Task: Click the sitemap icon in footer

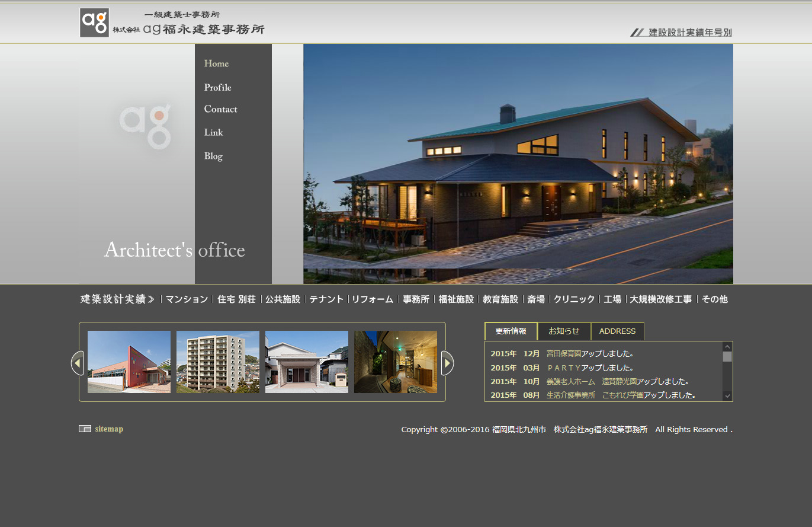Action: (x=85, y=429)
